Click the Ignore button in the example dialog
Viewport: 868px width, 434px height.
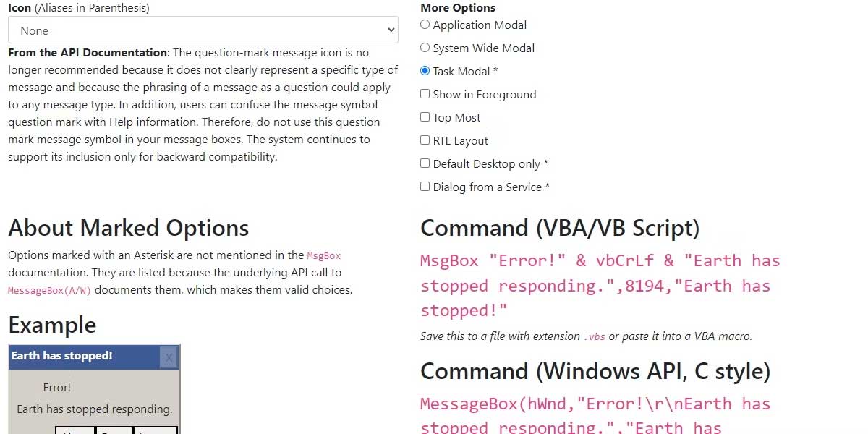point(156,430)
